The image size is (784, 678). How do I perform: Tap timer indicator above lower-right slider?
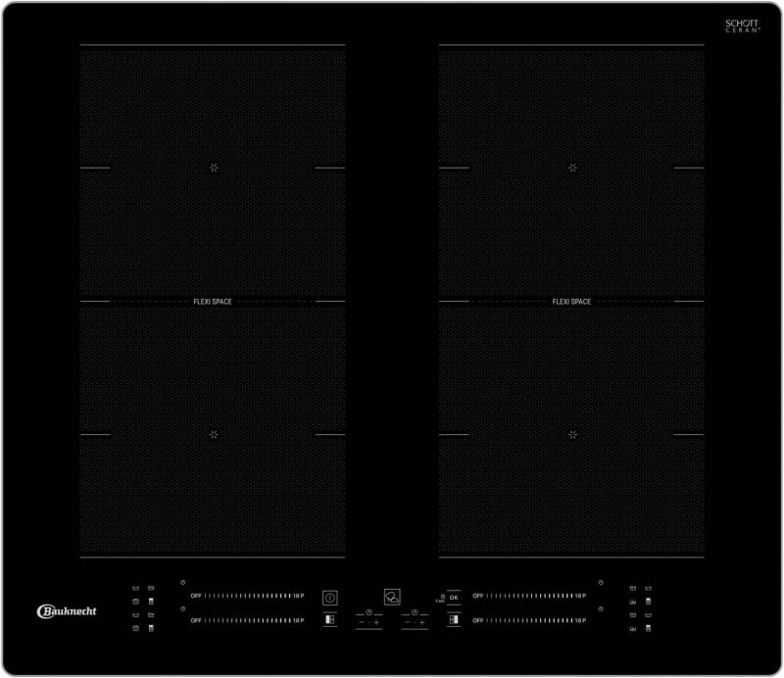(601, 608)
